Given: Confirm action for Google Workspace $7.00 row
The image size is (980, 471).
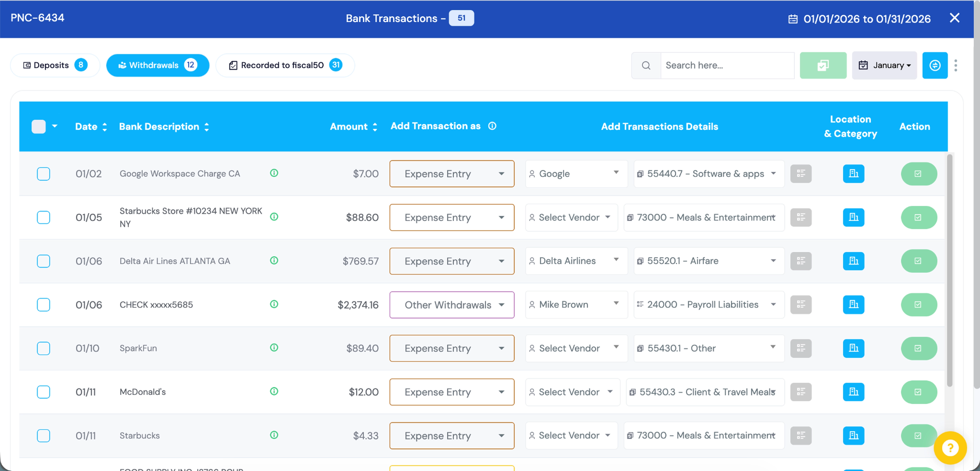Looking at the screenshot, I should (919, 174).
